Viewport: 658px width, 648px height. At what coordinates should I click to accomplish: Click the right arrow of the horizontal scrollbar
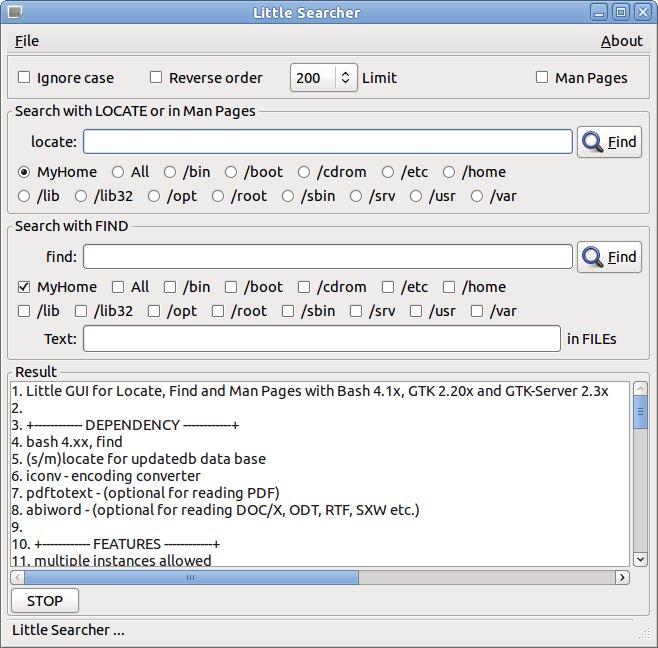(x=622, y=577)
